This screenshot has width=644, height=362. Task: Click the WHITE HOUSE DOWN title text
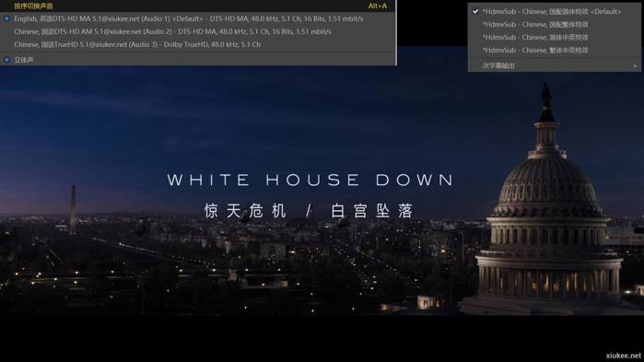click(310, 180)
